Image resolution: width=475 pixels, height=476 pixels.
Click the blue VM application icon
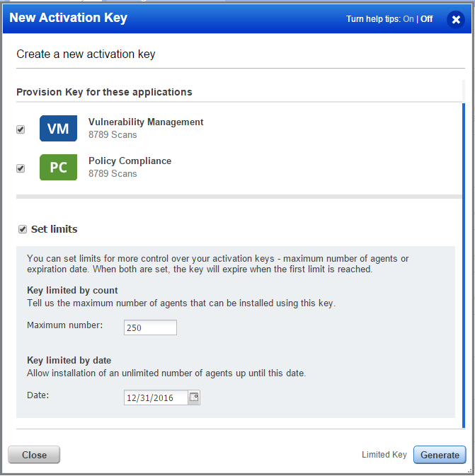[58, 129]
